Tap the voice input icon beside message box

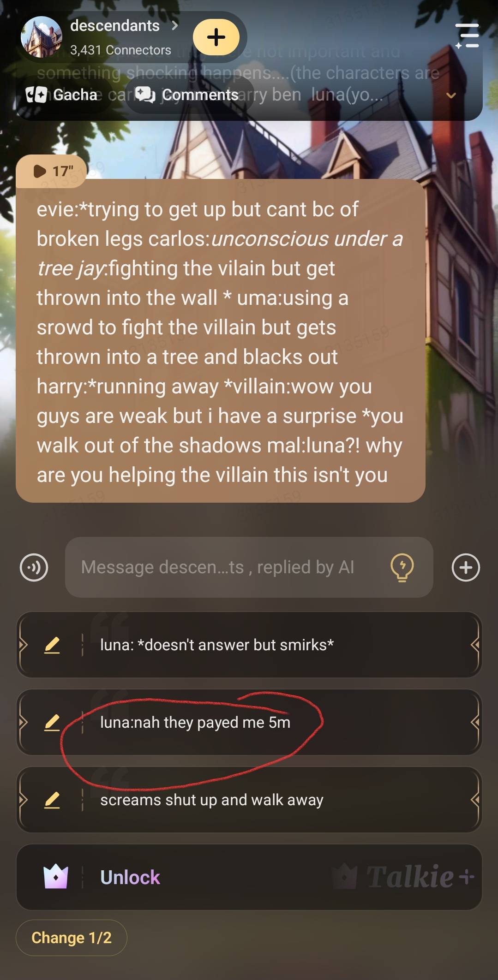(x=34, y=567)
